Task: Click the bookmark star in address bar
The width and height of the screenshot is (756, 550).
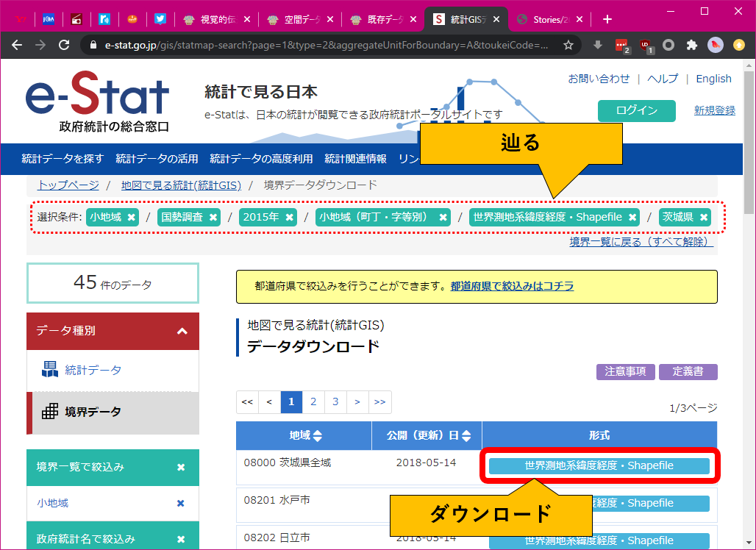Action: (569, 45)
